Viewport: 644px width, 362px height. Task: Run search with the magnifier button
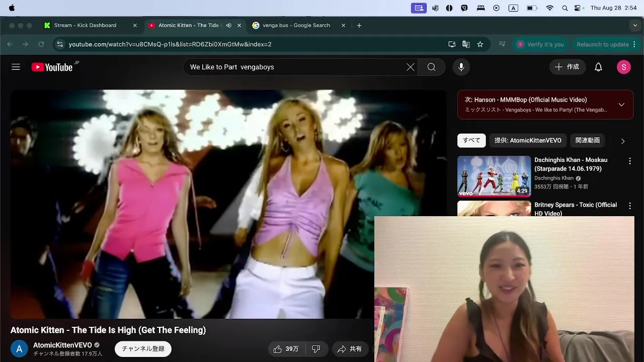(x=432, y=67)
